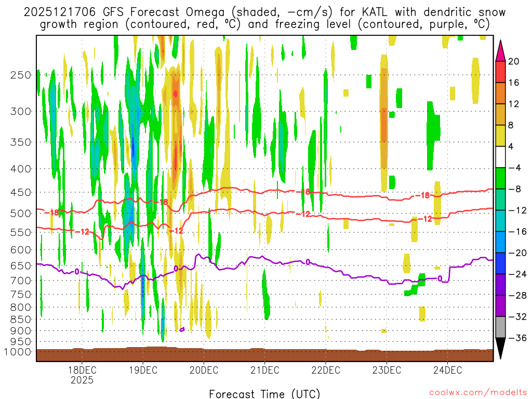Open the coolwx.com/modelts link
Screen dimensions: 532x399
pos(477,393)
